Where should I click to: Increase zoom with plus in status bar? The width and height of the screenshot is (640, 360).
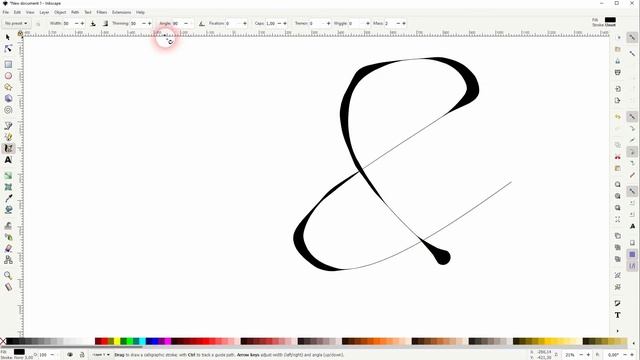tap(588, 355)
